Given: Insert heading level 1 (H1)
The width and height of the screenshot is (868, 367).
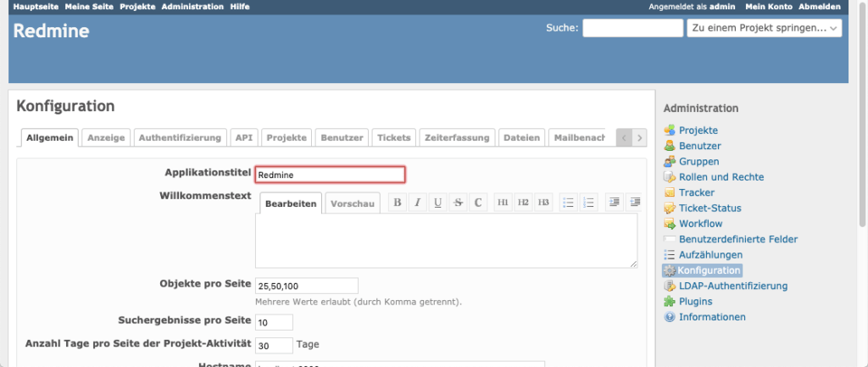Looking at the screenshot, I should pyautogui.click(x=503, y=203).
